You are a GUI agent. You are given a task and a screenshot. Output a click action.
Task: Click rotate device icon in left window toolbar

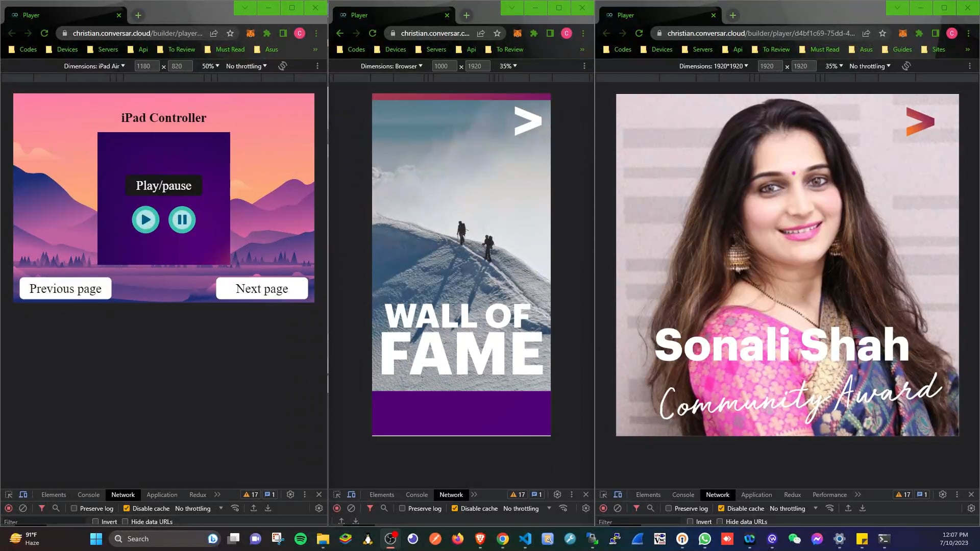point(283,66)
